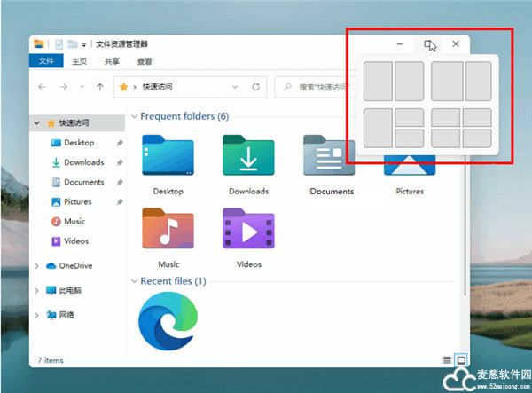Image resolution: width=532 pixels, height=393 pixels.
Task: Switch to the 主页 ribbon tab
Action: coord(80,61)
